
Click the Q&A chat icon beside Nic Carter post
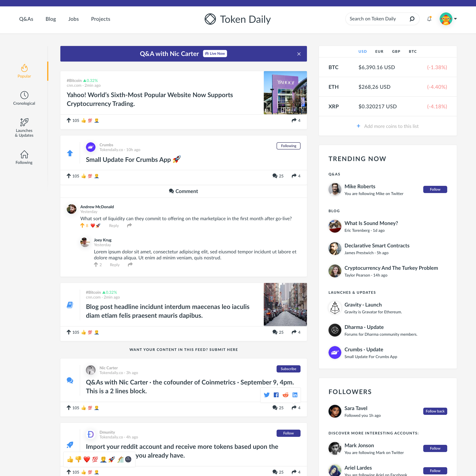tap(70, 380)
